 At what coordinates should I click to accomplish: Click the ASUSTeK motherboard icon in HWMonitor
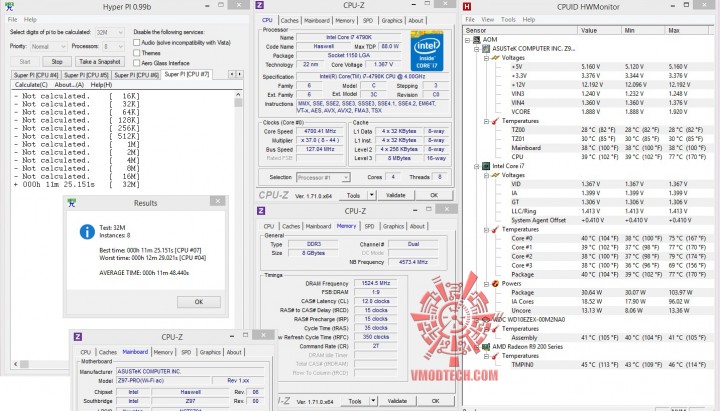(x=486, y=48)
